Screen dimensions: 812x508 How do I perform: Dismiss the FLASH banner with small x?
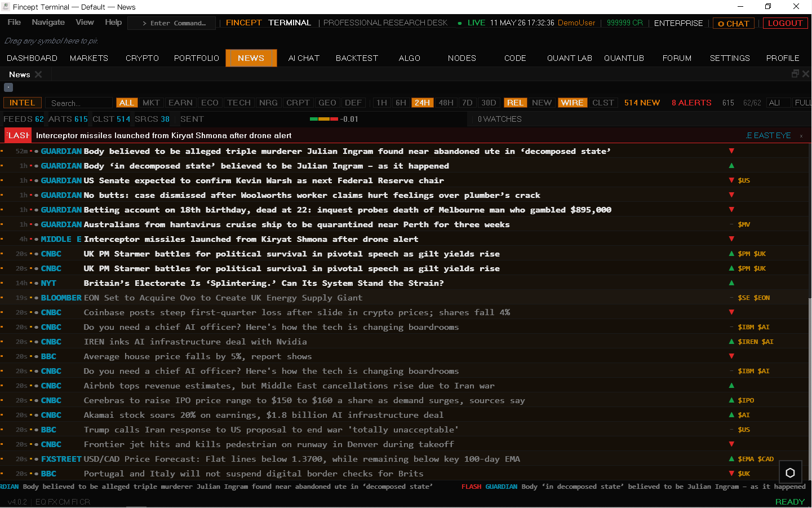[801, 136]
